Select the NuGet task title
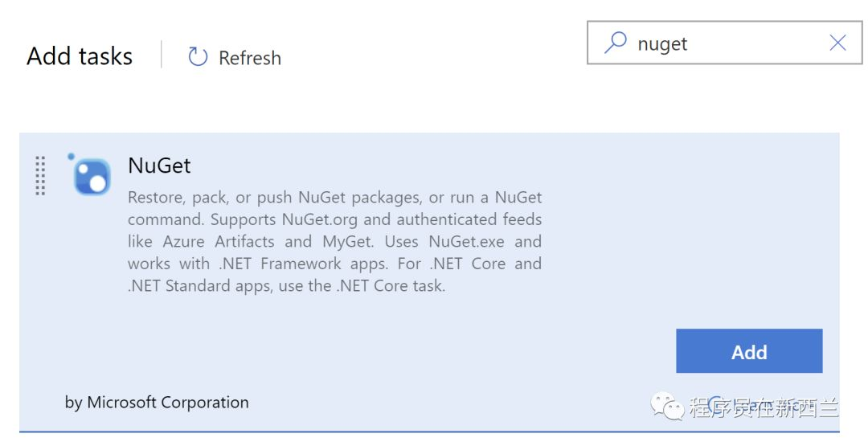Image resolution: width=868 pixels, height=446 pixels. pyautogui.click(x=159, y=166)
